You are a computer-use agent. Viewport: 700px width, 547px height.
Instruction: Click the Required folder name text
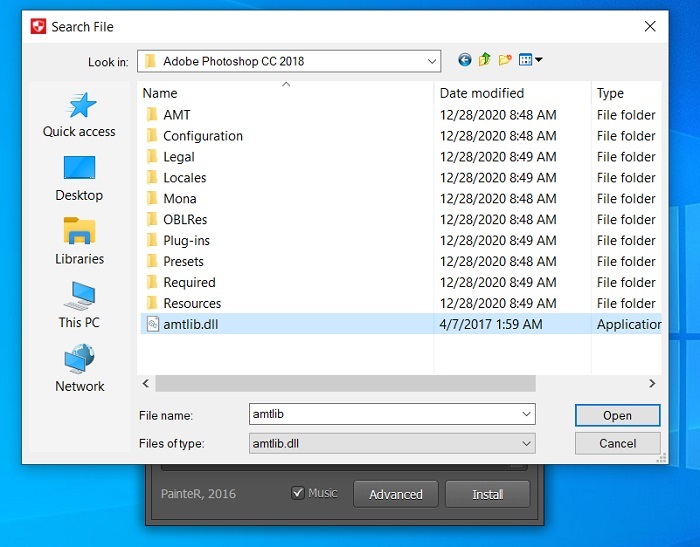tap(189, 282)
